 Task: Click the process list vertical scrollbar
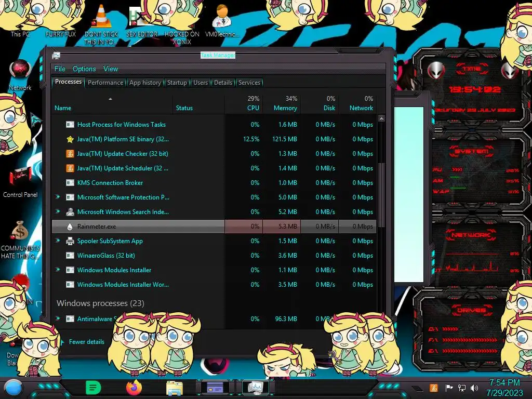click(x=381, y=195)
